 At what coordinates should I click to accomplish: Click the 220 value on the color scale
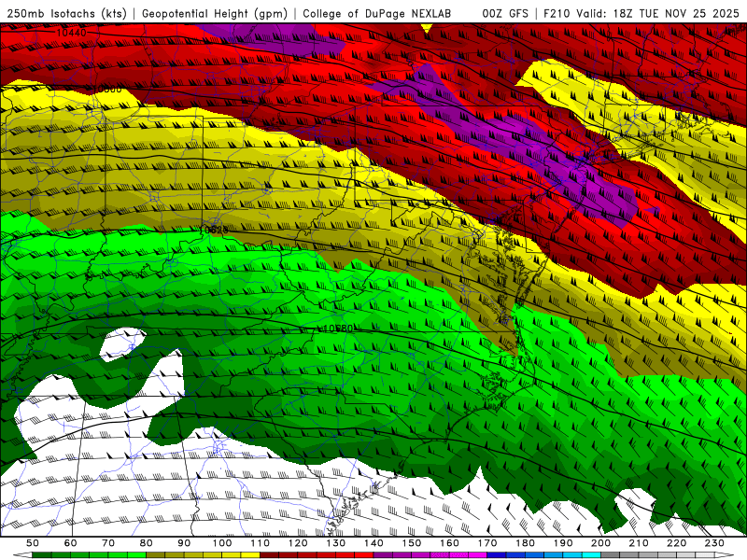click(677, 543)
